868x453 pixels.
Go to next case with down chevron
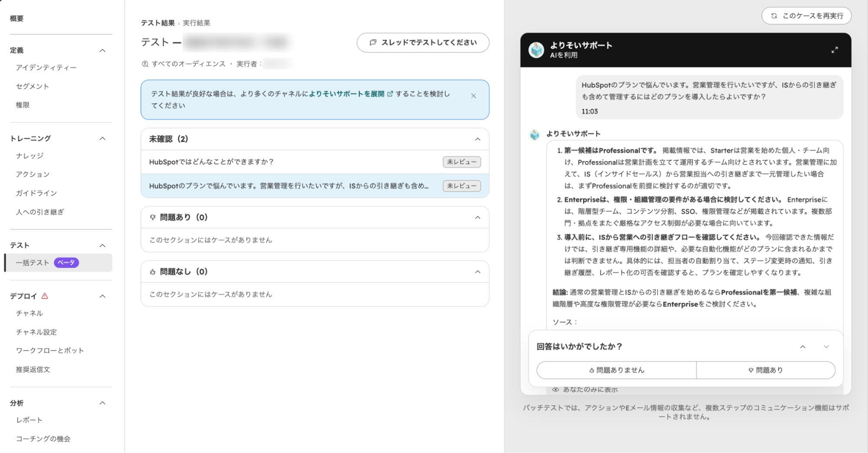point(826,347)
